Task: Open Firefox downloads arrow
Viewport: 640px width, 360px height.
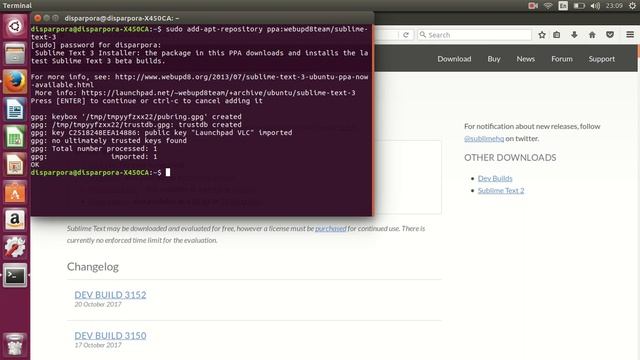Action: tap(574, 35)
